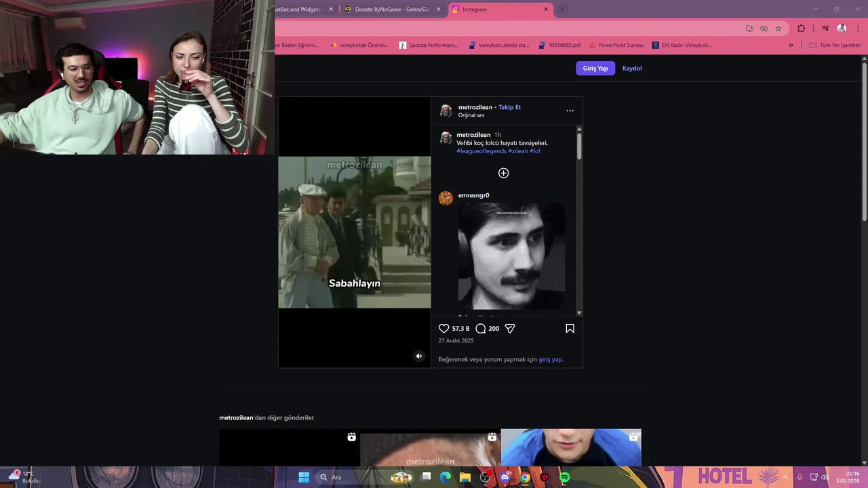Open OBS Studio from taskbar

(485, 477)
